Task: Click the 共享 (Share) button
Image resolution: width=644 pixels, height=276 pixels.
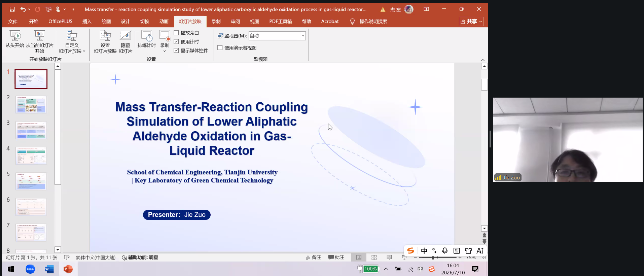Action: [471, 22]
